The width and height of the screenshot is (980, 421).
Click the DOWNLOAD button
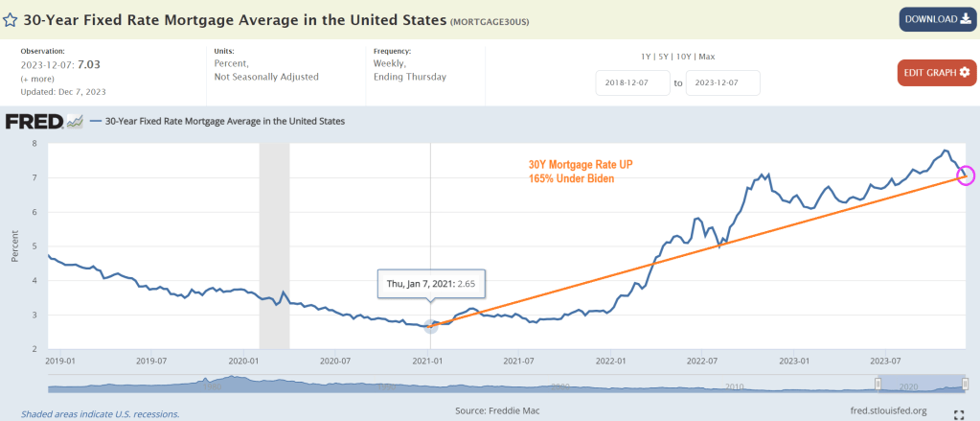pos(937,19)
